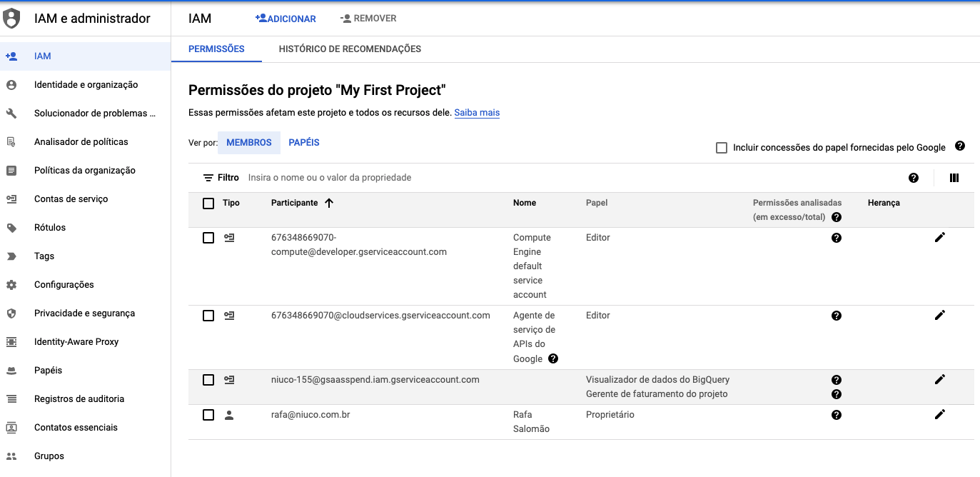Show help for Visualizador de dados do BigQuery
980x477 pixels.
[837, 380]
